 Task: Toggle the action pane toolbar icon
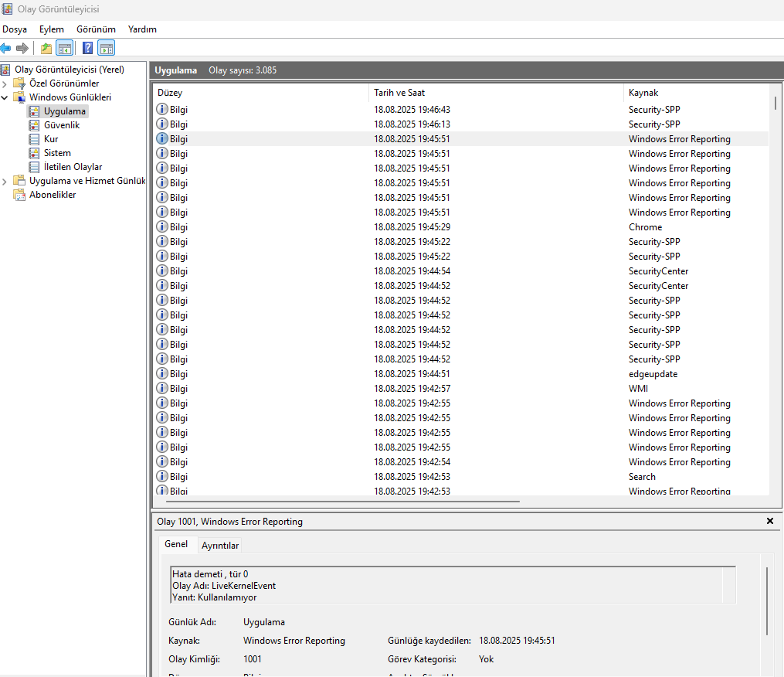106,48
